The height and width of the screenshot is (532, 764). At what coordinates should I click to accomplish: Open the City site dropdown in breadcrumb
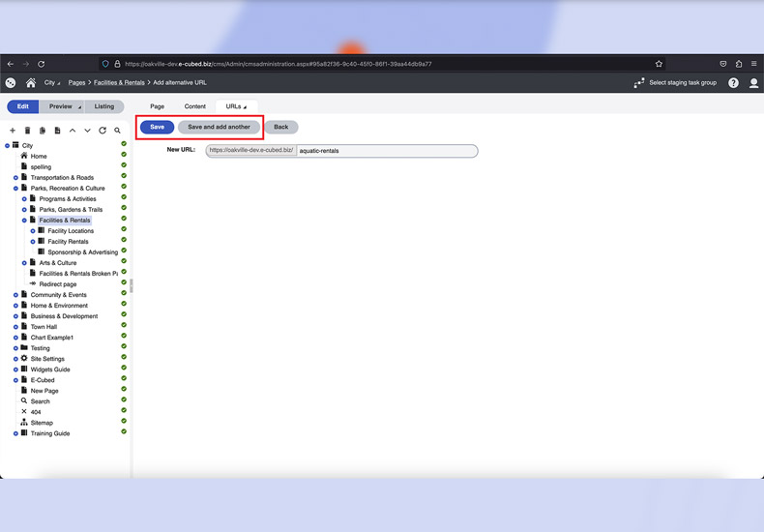pyautogui.click(x=50, y=83)
